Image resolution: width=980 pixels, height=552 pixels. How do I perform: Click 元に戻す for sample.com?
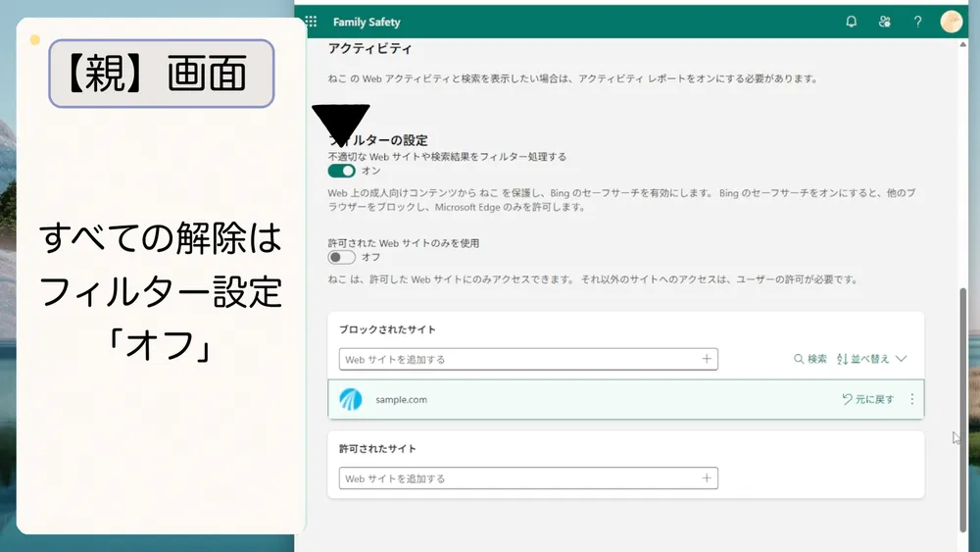click(x=867, y=399)
